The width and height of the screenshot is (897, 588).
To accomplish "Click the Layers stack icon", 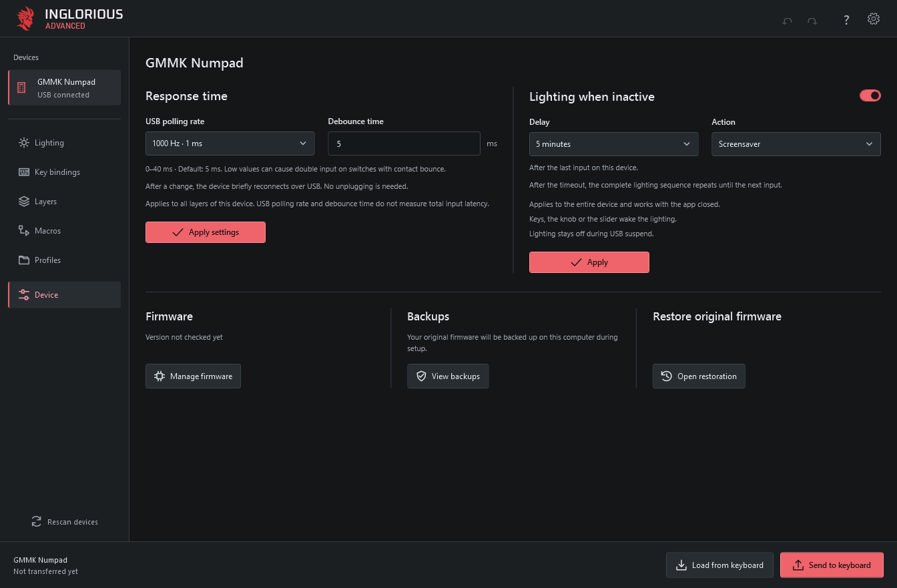I will (x=24, y=202).
